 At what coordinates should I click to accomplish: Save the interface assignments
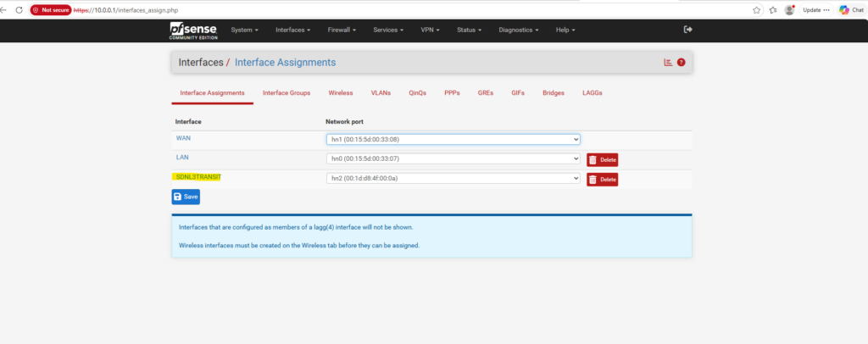186,197
